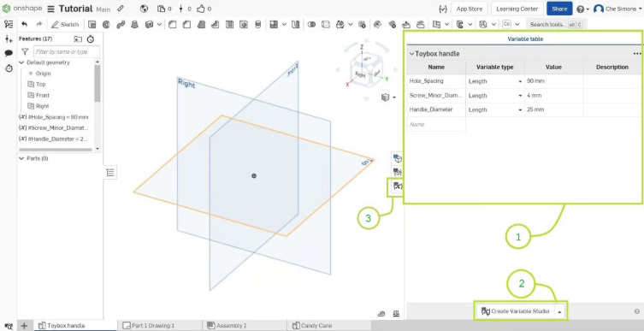
Task: Select the Chamfer tool
Action: coord(186,24)
